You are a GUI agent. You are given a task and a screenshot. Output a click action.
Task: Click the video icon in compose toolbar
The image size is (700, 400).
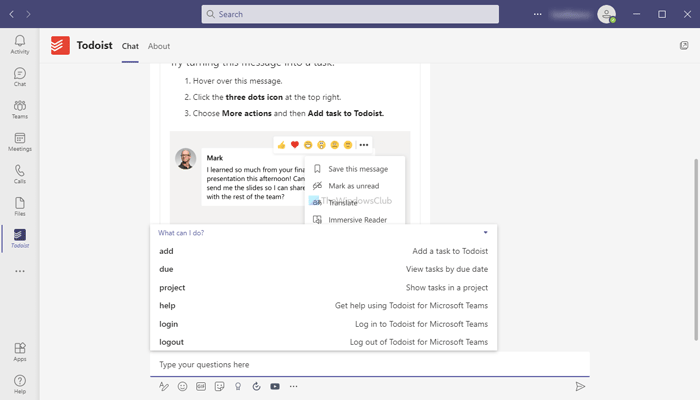275,386
